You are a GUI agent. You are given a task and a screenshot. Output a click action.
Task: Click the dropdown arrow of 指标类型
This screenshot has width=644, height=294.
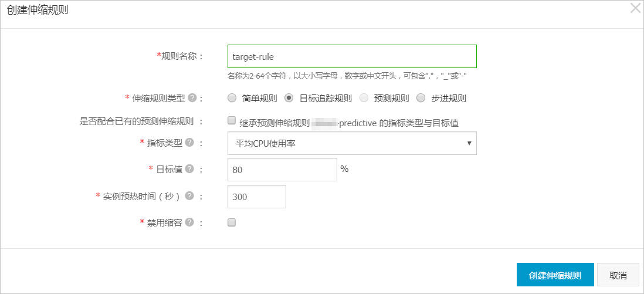469,143
